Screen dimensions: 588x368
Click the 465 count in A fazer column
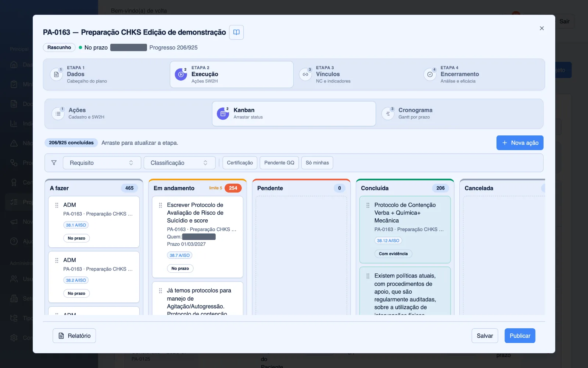129,188
